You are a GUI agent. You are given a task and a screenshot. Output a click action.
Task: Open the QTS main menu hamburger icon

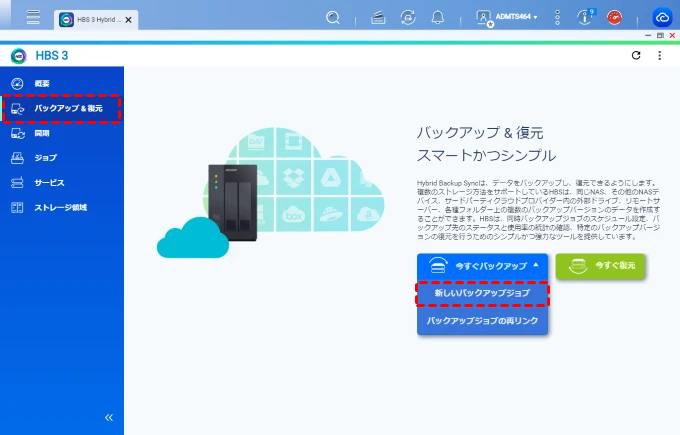click(33, 18)
